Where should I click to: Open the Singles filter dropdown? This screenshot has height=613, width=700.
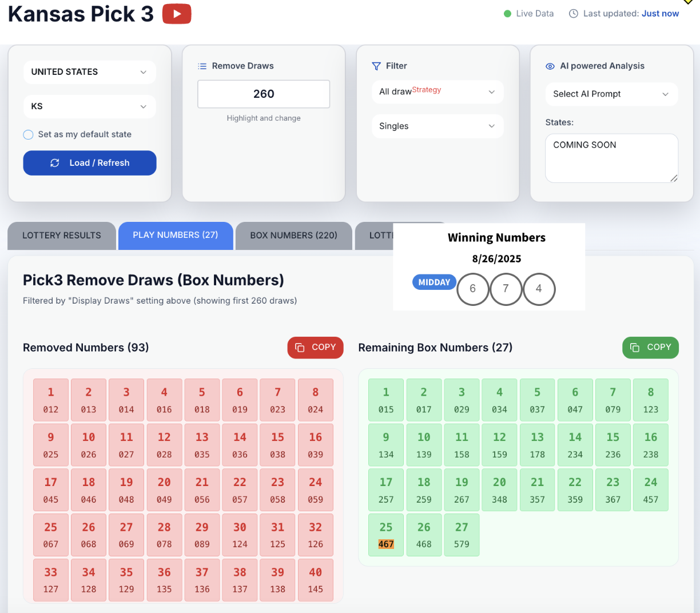437,126
